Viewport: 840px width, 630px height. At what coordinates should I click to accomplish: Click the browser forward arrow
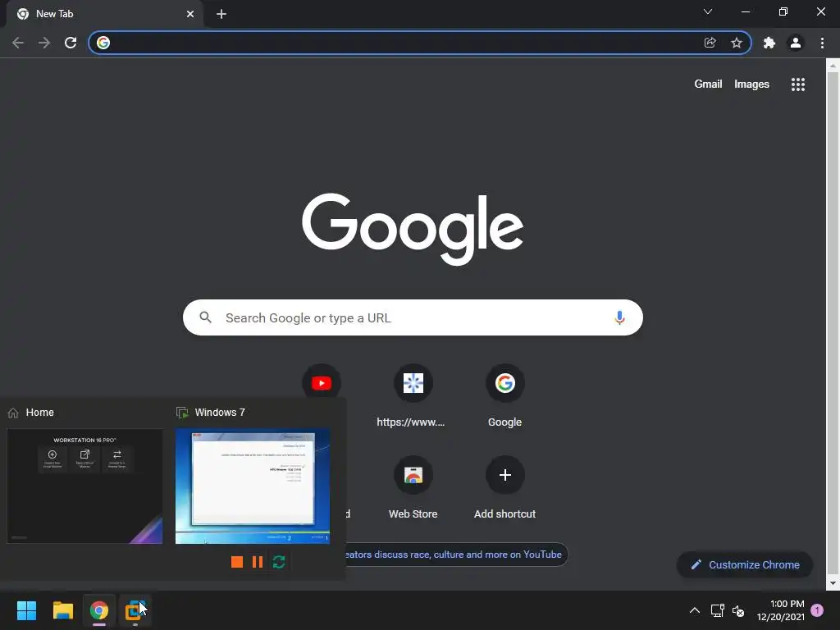pos(44,43)
